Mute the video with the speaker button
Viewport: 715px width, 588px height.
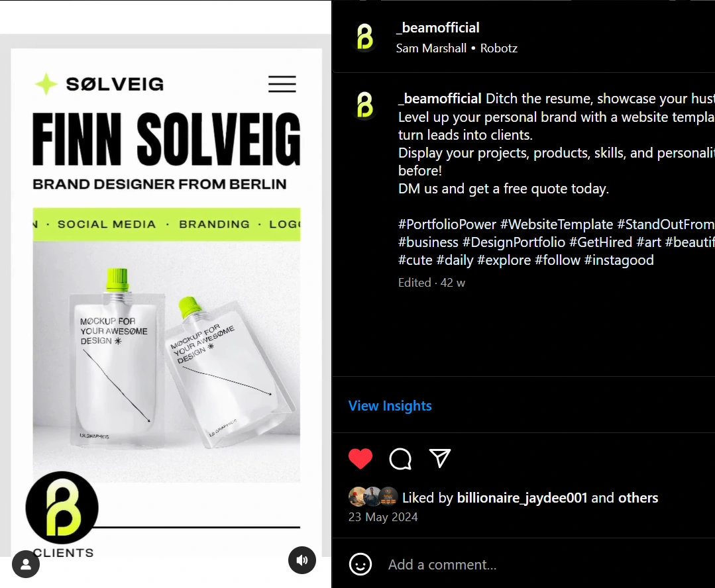tap(302, 560)
